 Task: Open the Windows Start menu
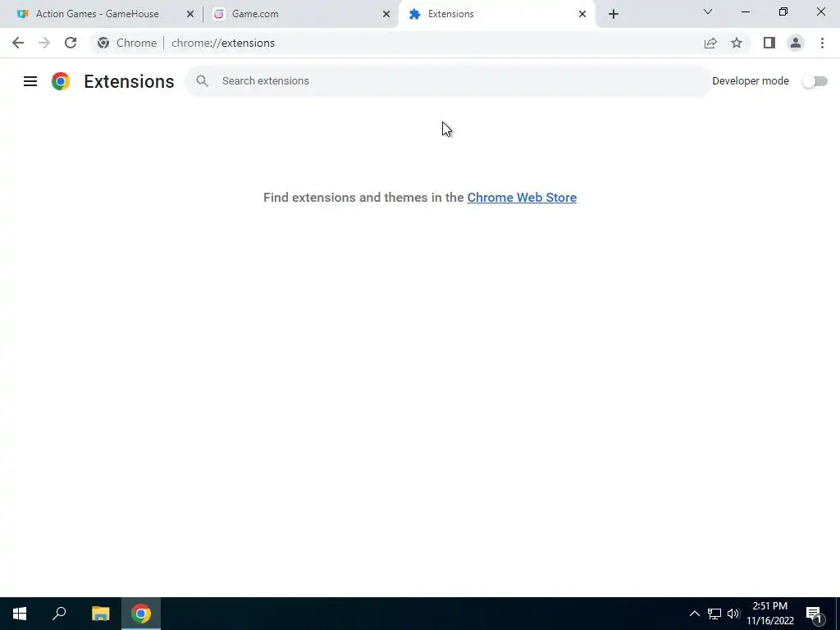20,614
